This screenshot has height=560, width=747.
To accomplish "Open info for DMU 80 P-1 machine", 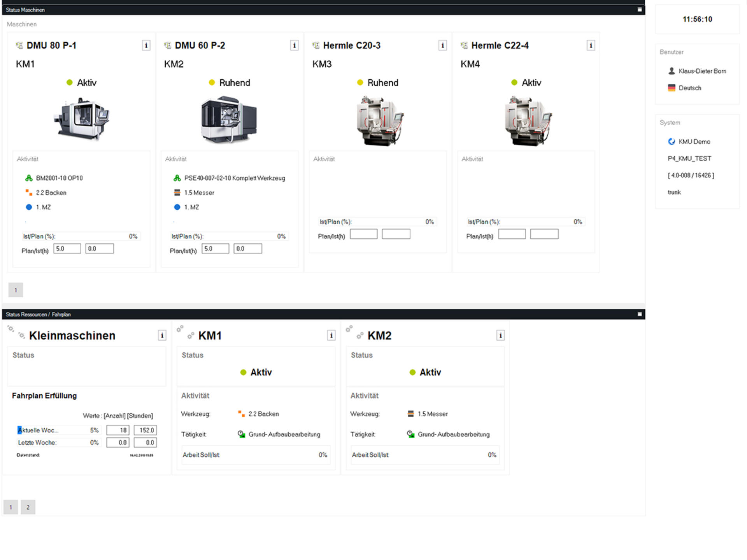I will 146,45.
